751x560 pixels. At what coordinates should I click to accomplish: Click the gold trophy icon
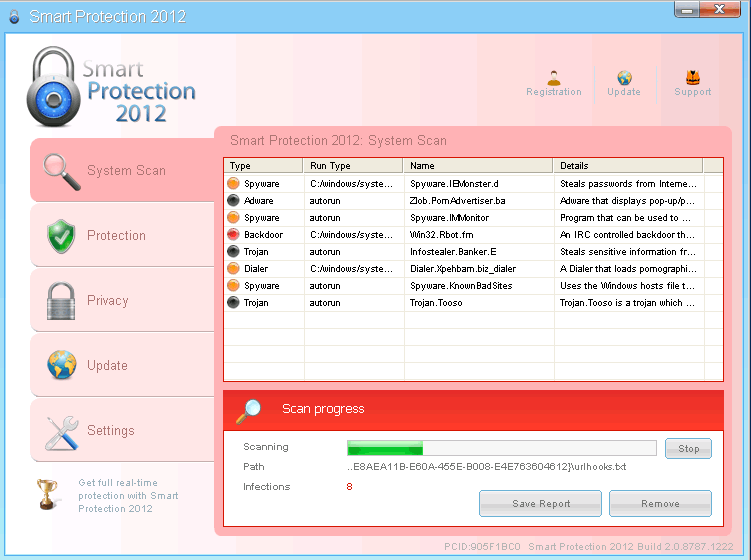[x=47, y=493]
